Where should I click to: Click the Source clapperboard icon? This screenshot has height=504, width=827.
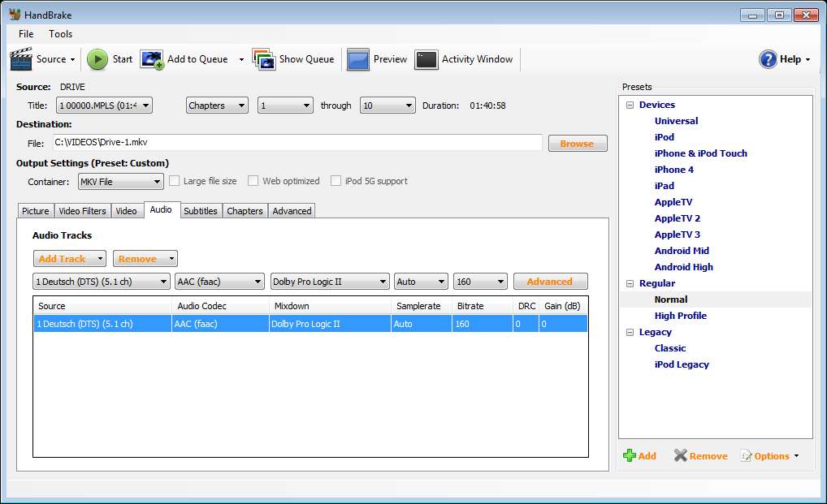(x=20, y=59)
